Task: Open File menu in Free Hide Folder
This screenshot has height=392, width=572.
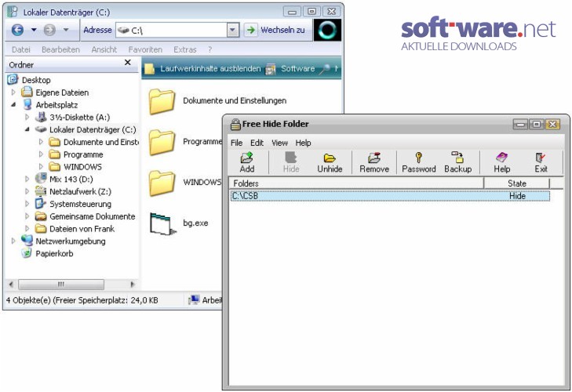Action: point(236,143)
